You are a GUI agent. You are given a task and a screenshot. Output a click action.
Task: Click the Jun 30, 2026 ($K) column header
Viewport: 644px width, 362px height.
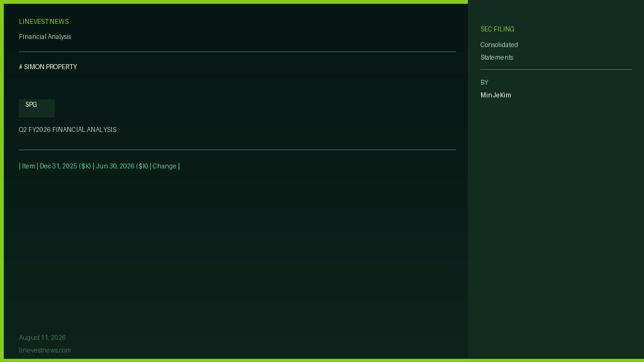click(122, 166)
